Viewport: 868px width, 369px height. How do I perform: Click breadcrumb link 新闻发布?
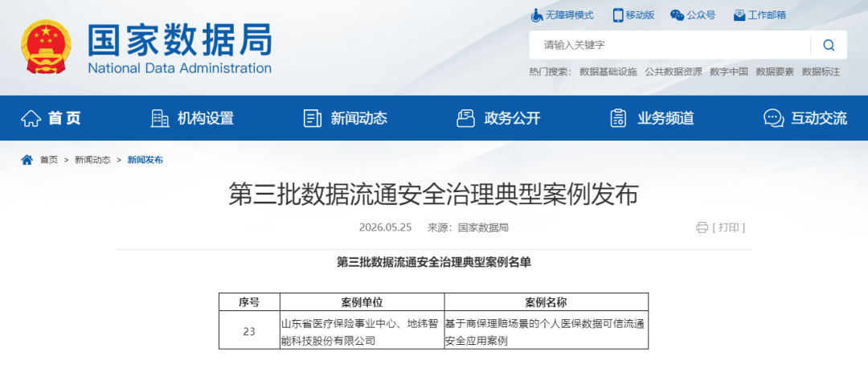145,159
